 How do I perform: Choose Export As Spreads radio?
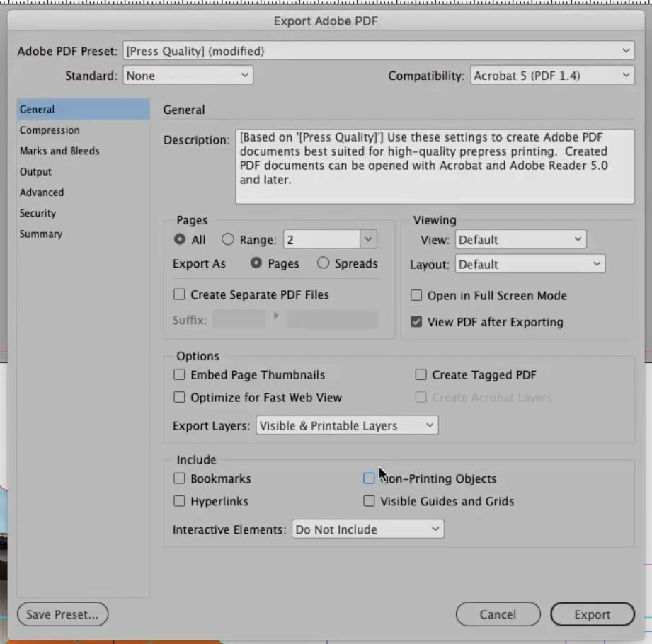coord(323,263)
